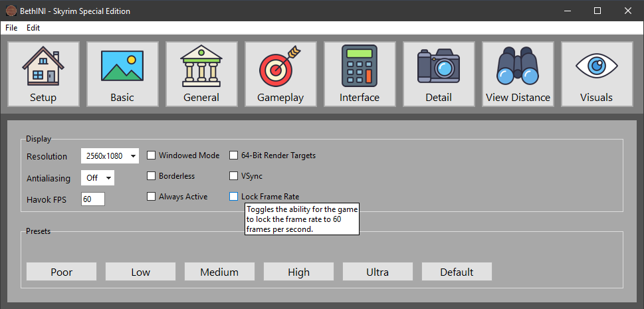
Task: Open the File menu
Action: tap(11, 28)
